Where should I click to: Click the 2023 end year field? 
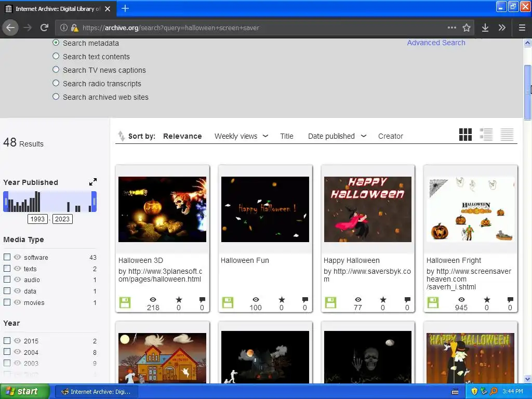[62, 219]
